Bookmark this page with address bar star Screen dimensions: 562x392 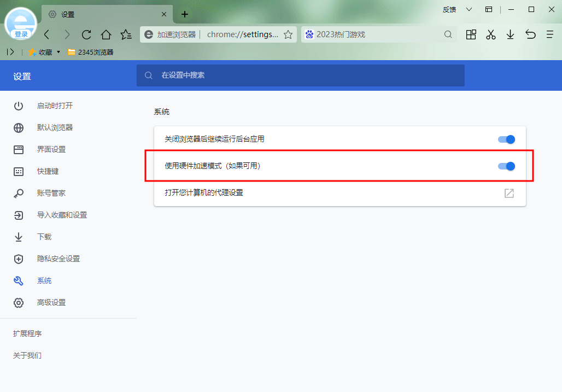[x=288, y=34]
